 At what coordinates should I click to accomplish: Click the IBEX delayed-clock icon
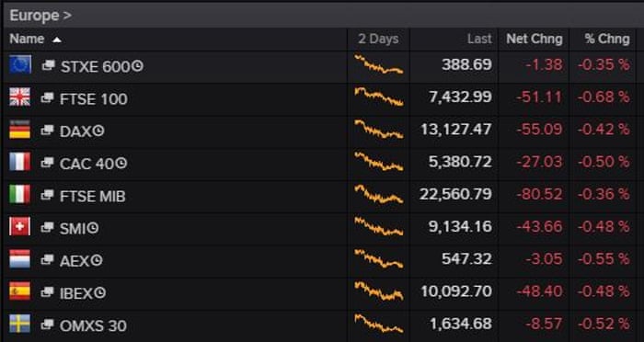(x=99, y=292)
